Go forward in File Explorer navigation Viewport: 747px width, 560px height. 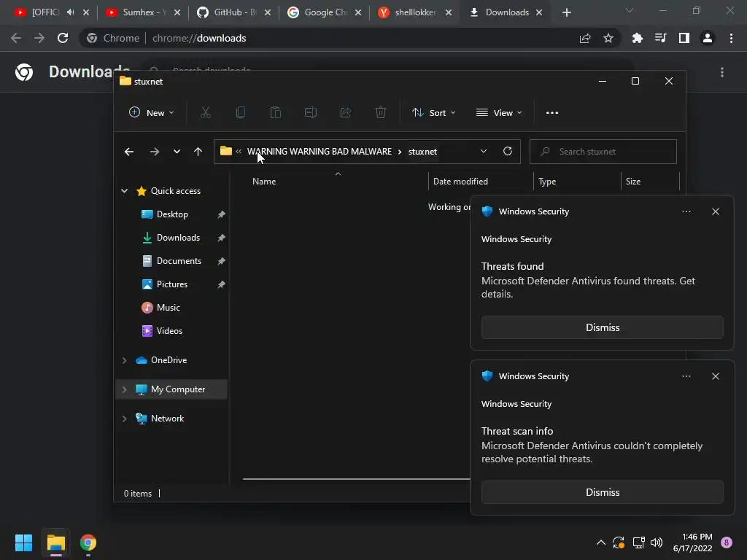155,152
